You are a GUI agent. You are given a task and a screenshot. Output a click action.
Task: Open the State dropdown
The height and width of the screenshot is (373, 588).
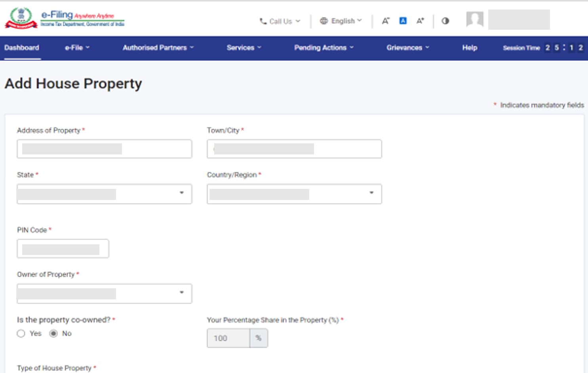[x=182, y=194]
